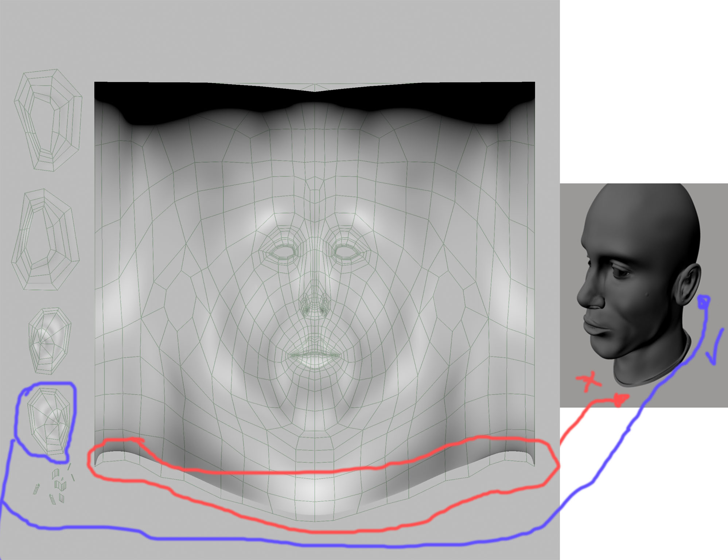The image size is (728, 560).
Task: Click the red arrowhead near render
Action: (621, 400)
